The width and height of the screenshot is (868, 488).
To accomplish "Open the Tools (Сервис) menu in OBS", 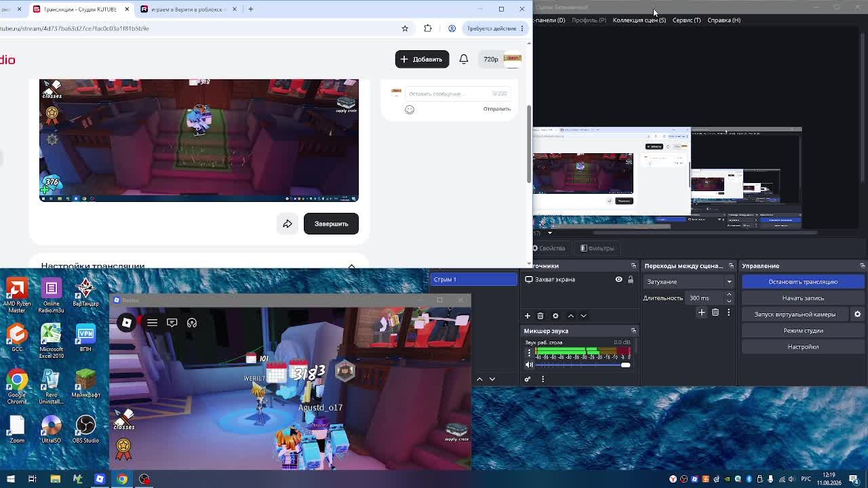I will 686,20.
